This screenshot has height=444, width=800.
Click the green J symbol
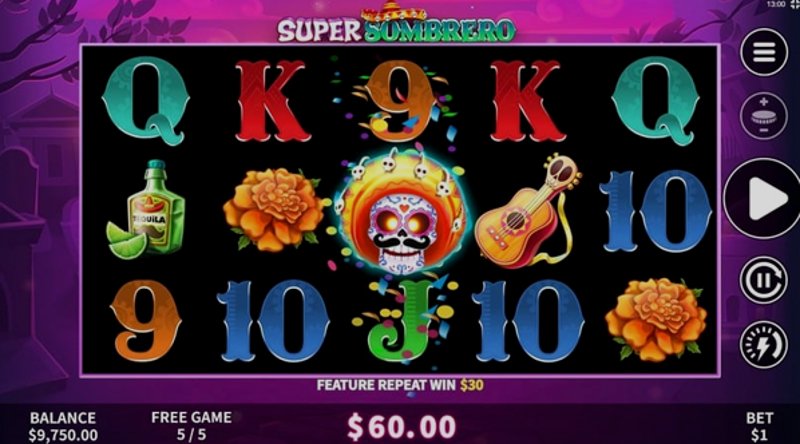click(x=401, y=320)
